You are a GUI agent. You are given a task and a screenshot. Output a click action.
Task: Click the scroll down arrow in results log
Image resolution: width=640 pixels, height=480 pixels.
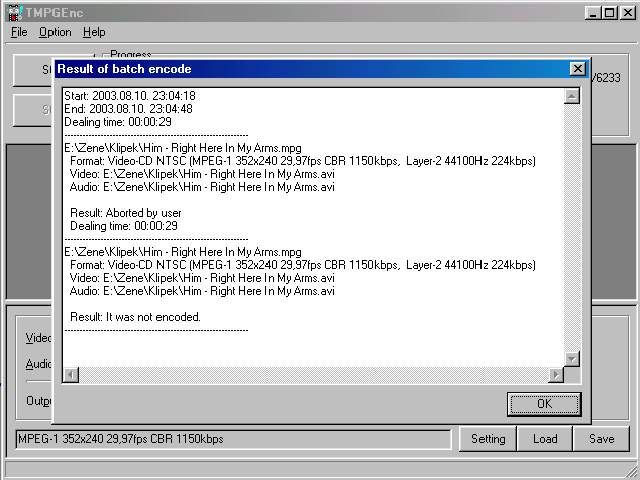(x=572, y=359)
